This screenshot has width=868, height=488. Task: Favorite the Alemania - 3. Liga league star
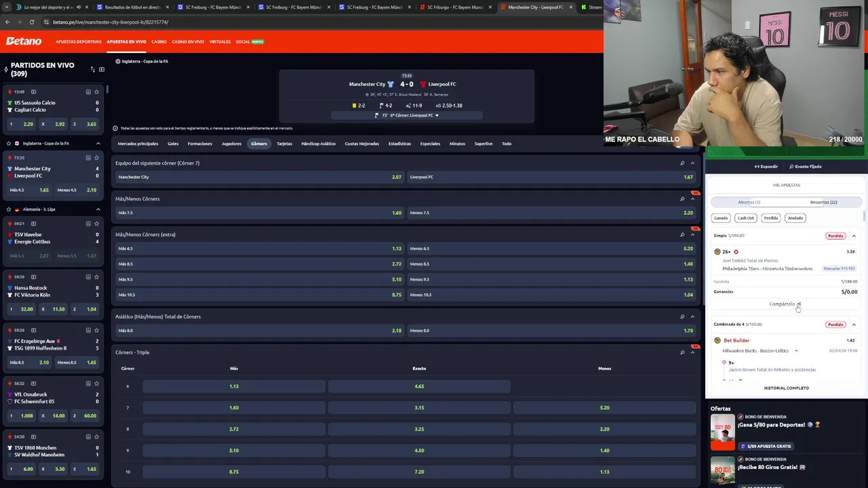pos(8,209)
